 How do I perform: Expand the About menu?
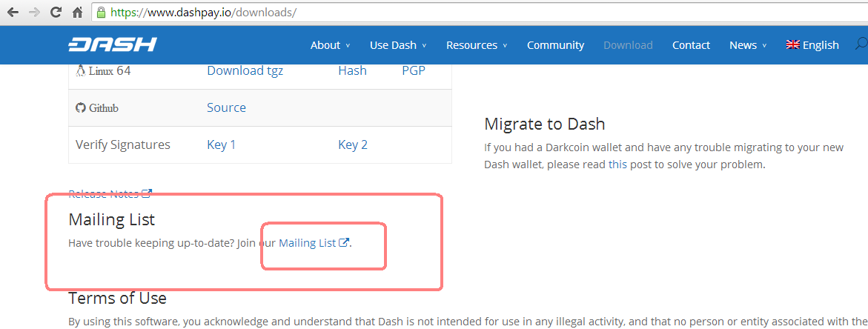pos(331,45)
